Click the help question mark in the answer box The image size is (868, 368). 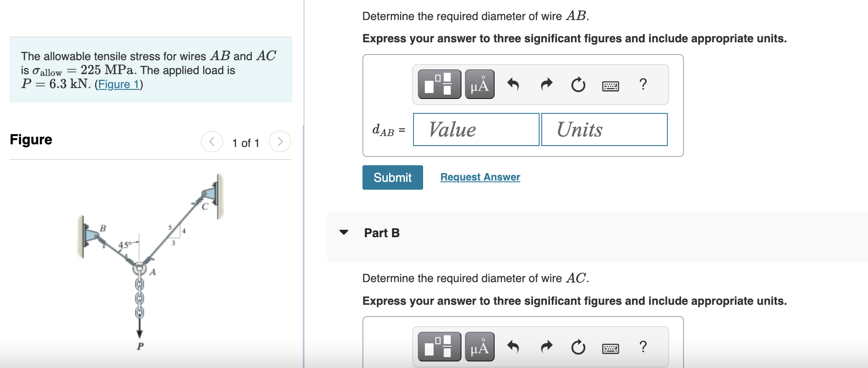coord(643,85)
